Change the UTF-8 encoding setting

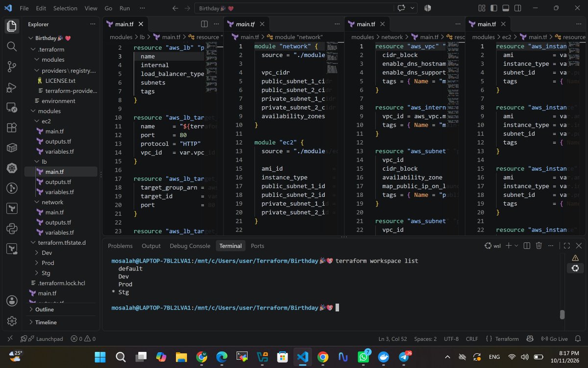pos(451,339)
